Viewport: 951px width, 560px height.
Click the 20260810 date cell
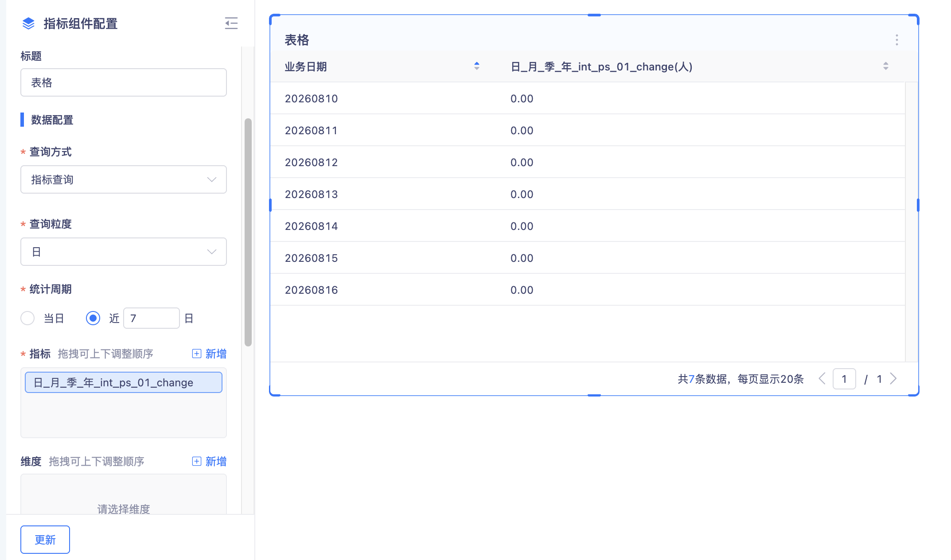(311, 98)
